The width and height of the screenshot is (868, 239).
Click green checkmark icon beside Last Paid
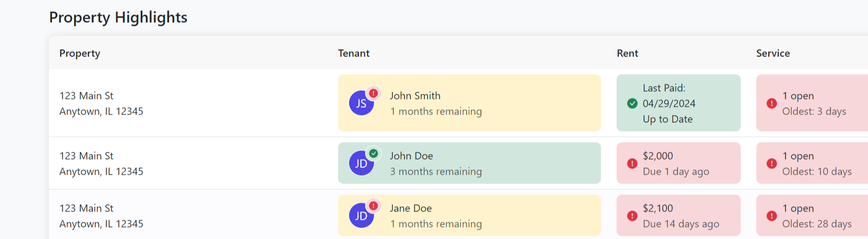(632, 103)
